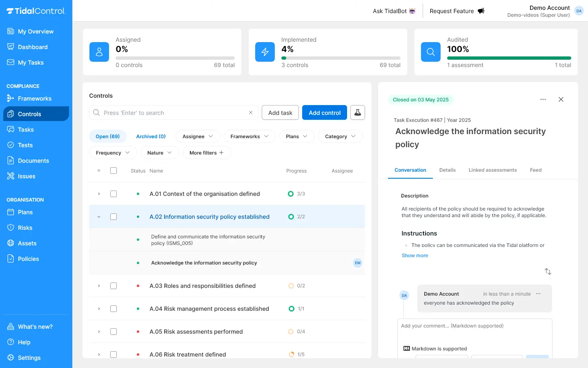Screen dimensions: 588x368
Task: Select the A.03 Roles and responsibilities checkbox
Action: [x=114, y=286]
